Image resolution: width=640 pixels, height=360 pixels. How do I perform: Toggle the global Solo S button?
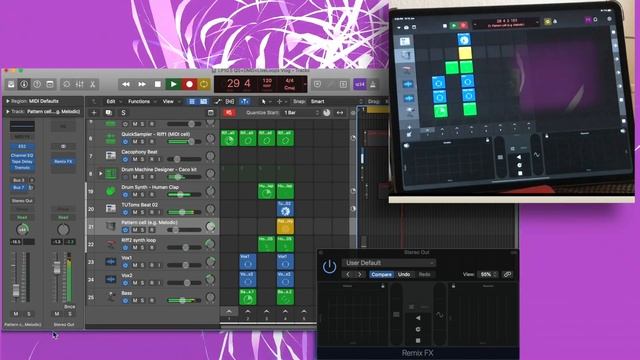click(123, 113)
